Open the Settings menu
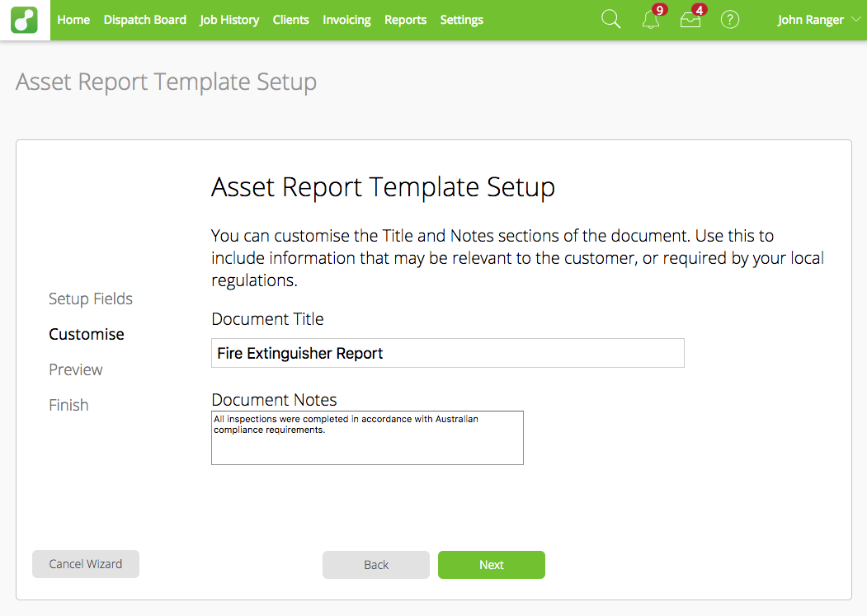The height and width of the screenshot is (616, 867). click(461, 19)
